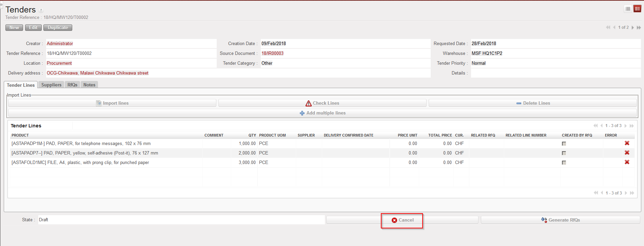Delete the ASTAPADP1M telephone pad line

627,143
